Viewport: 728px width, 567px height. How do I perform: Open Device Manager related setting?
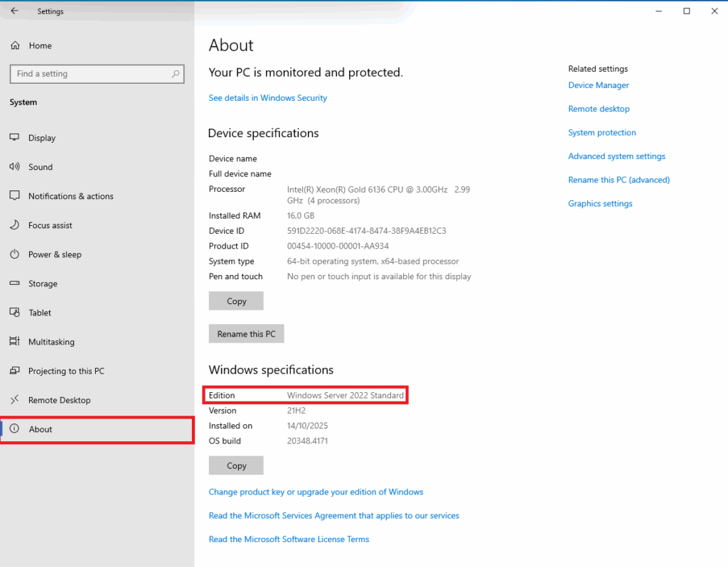[598, 85]
